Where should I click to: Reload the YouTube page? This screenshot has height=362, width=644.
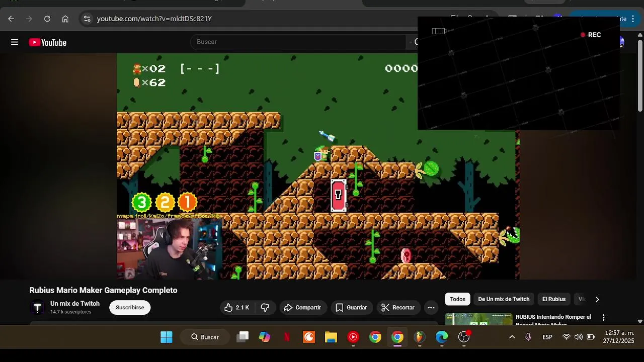click(x=47, y=19)
